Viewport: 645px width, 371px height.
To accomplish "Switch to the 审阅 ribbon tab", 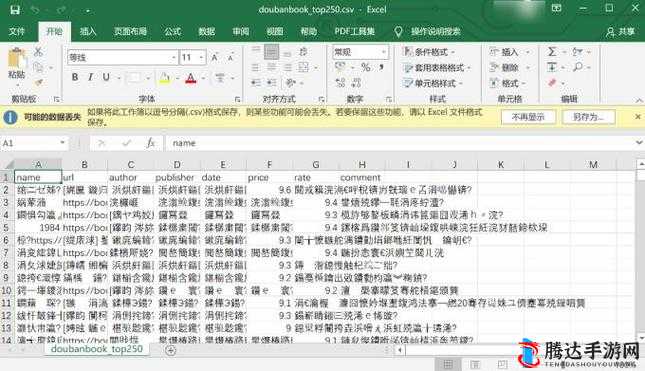I will pyautogui.click(x=241, y=31).
